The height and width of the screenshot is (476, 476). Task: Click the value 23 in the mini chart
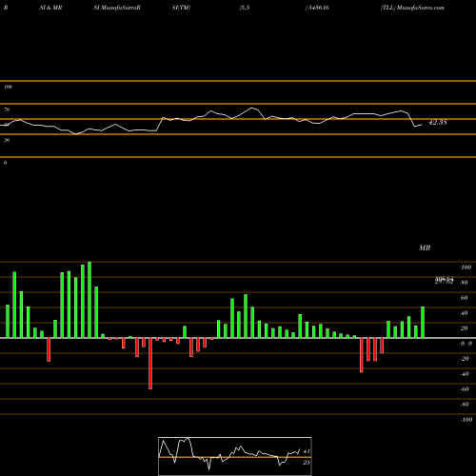(x=307, y=463)
